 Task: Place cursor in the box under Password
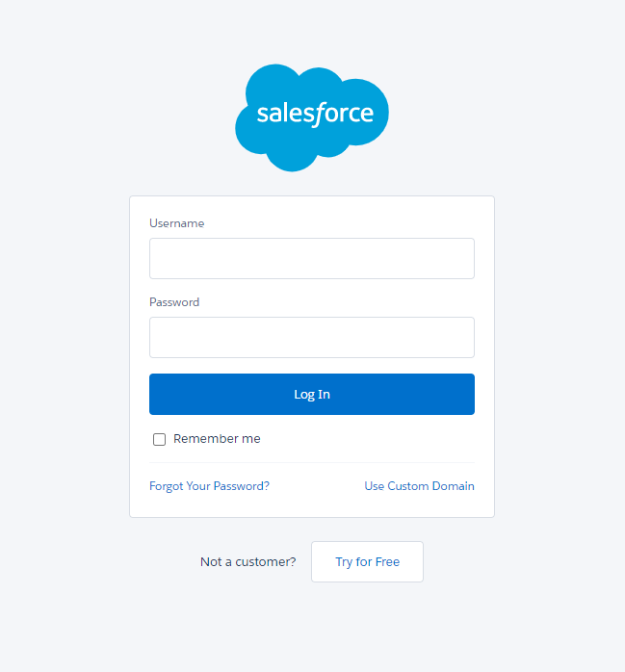[x=312, y=337]
